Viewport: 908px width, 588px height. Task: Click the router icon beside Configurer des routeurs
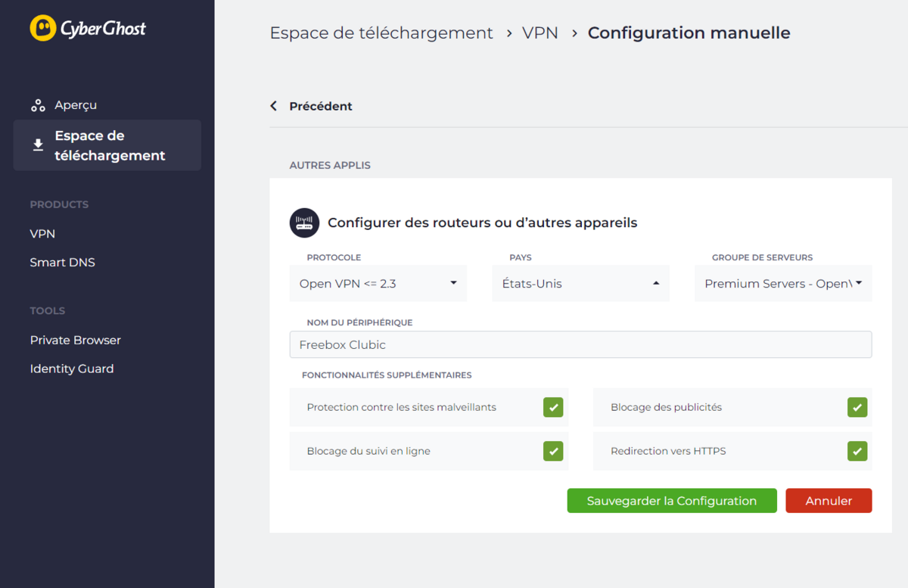coord(304,222)
